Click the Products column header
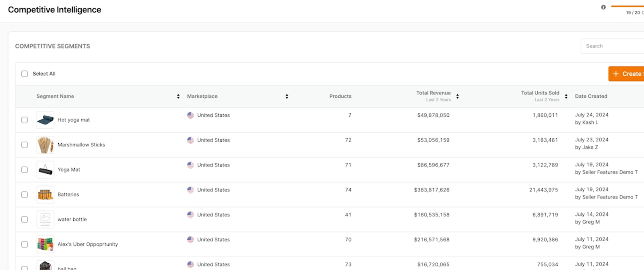 coord(340,97)
